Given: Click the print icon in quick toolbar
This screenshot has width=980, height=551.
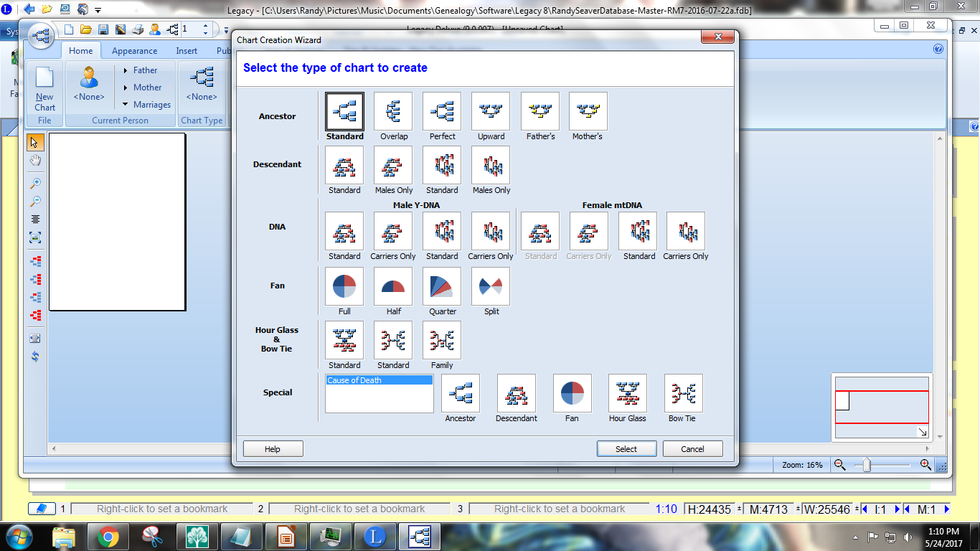Looking at the screenshot, I should point(138,30).
